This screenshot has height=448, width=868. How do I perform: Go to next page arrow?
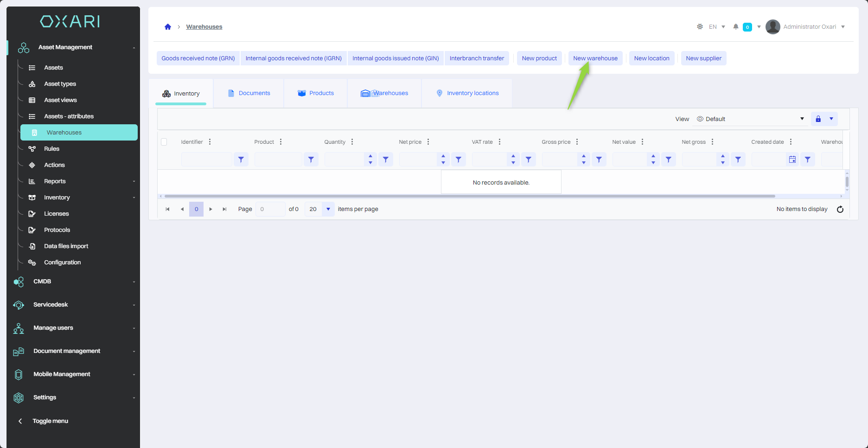pyautogui.click(x=211, y=209)
